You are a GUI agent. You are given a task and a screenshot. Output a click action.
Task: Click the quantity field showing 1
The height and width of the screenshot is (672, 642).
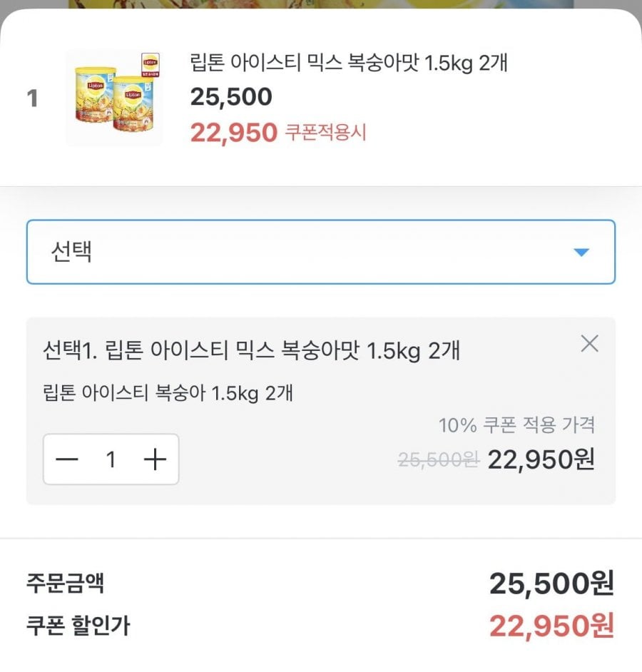coord(111,459)
